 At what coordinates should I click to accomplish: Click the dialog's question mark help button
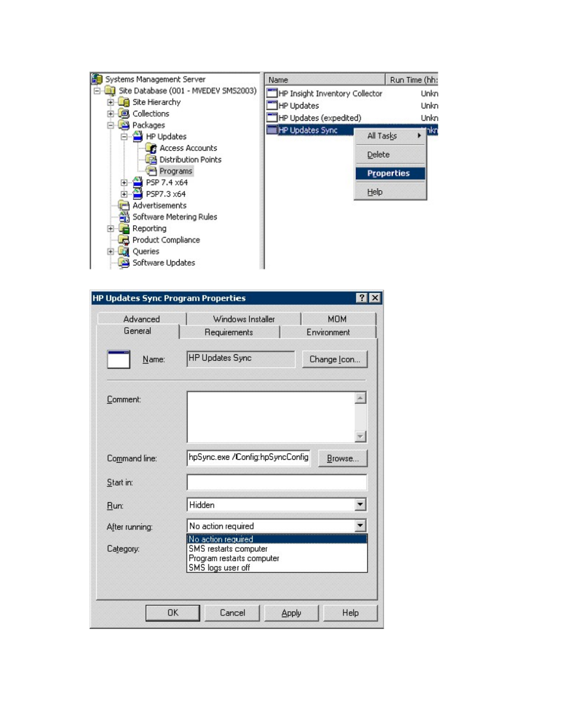(362, 298)
